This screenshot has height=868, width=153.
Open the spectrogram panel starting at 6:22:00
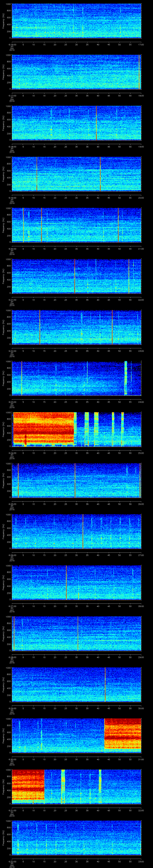[x=77, y=327]
